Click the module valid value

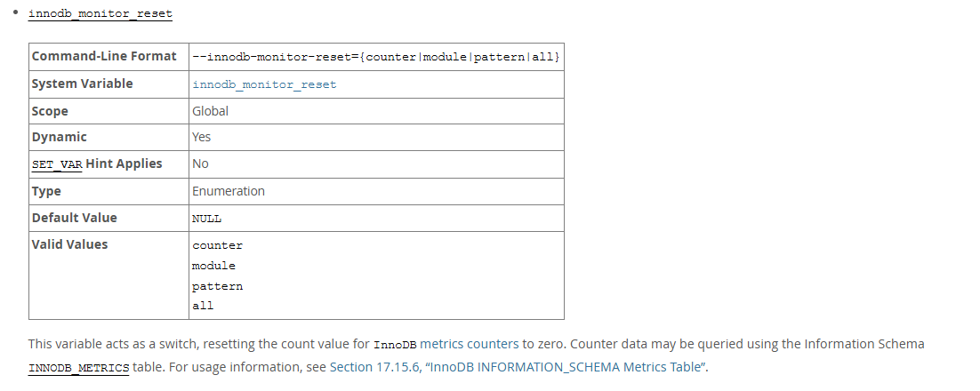[x=213, y=266]
